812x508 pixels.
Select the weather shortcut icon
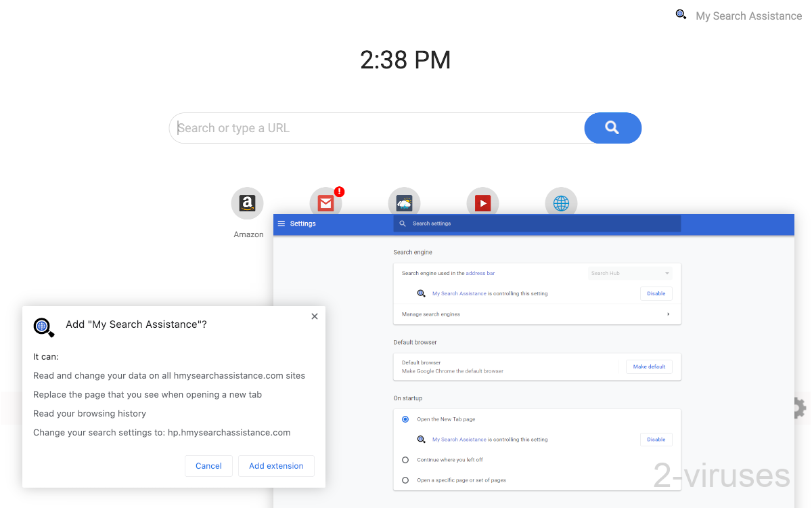coord(404,203)
